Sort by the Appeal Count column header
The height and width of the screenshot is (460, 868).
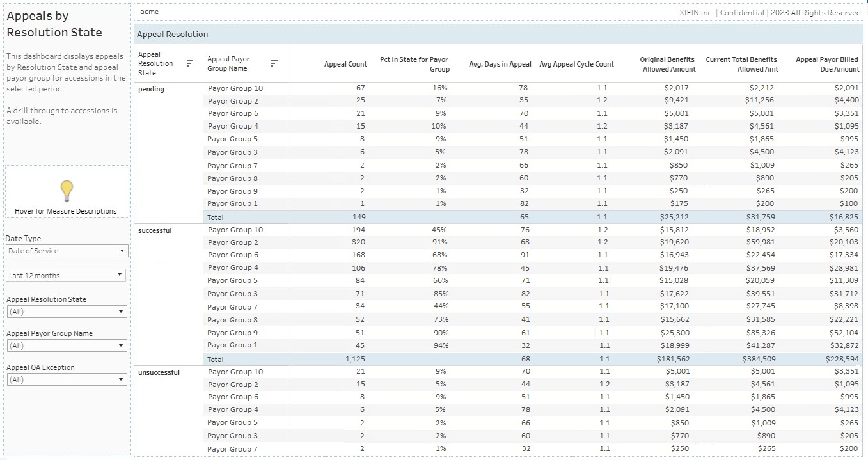point(345,64)
